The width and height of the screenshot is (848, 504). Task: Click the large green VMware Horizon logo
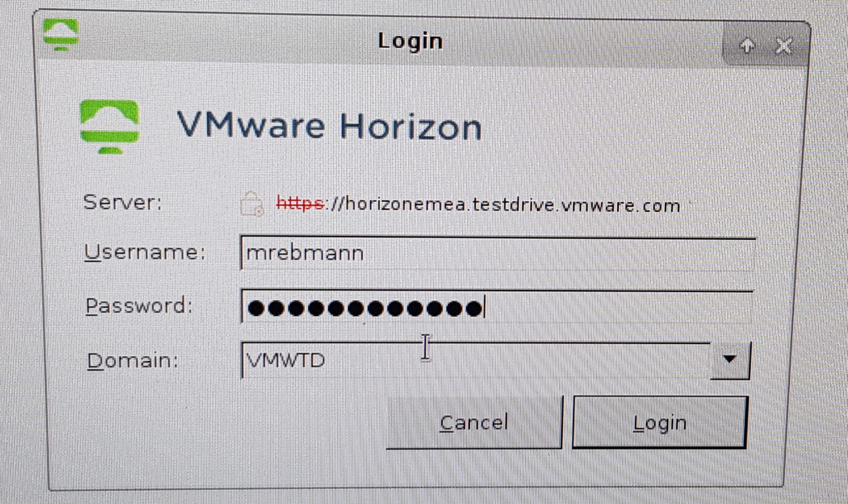[110, 127]
